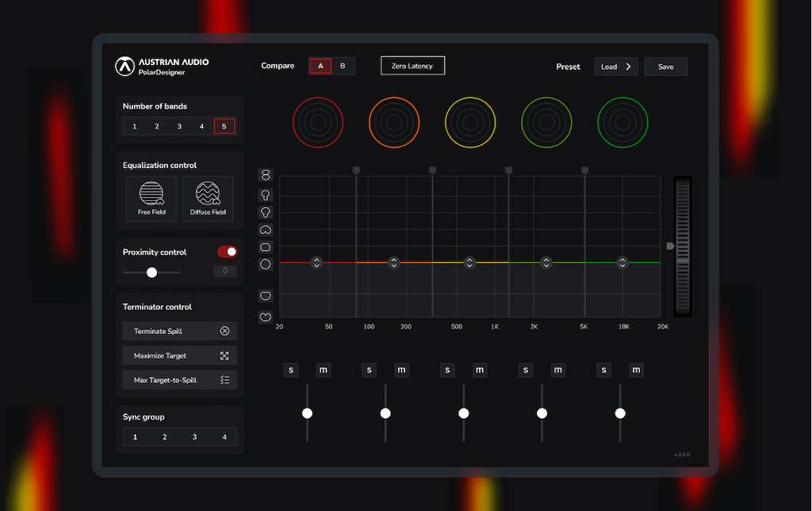Image resolution: width=812 pixels, height=511 pixels.
Task: Mute the fifth band with M button
Action: click(x=636, y=370)
